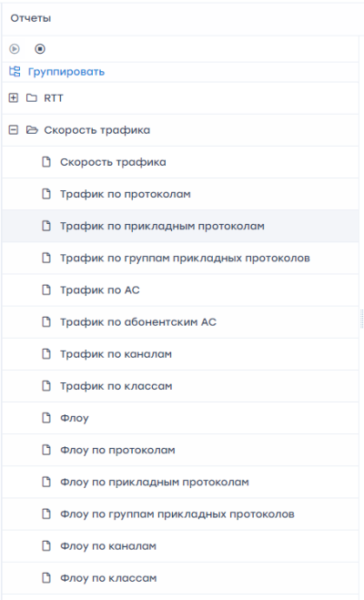Screen dimensions: 364x600
Task: Expand the RTT folder with the plus box
Action: (14, 98)
